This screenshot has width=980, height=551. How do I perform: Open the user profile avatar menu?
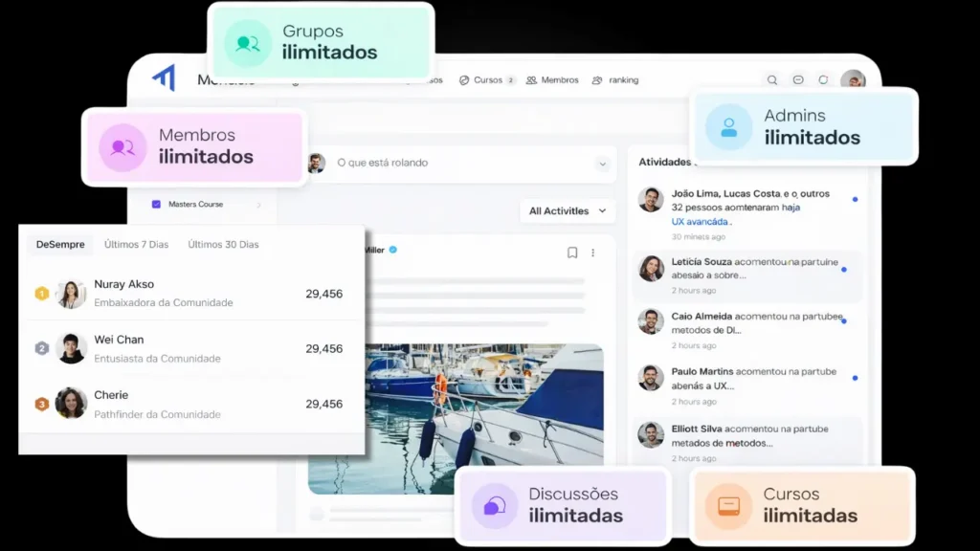pos(852,80)
